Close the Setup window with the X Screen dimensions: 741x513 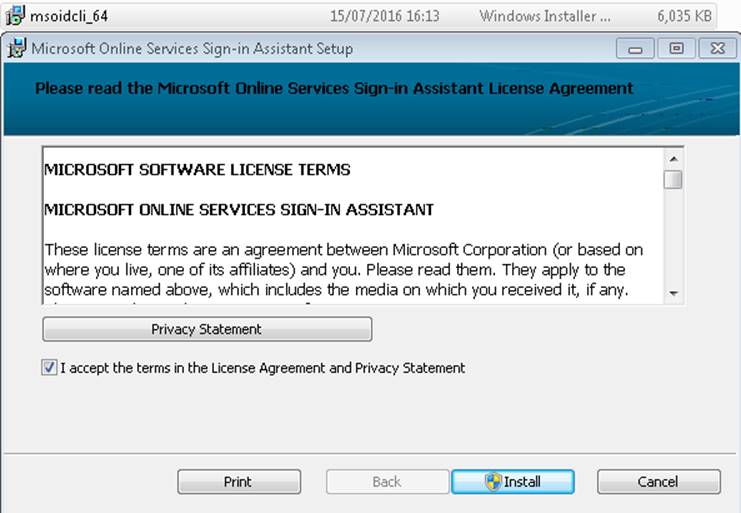coord(717,48)
